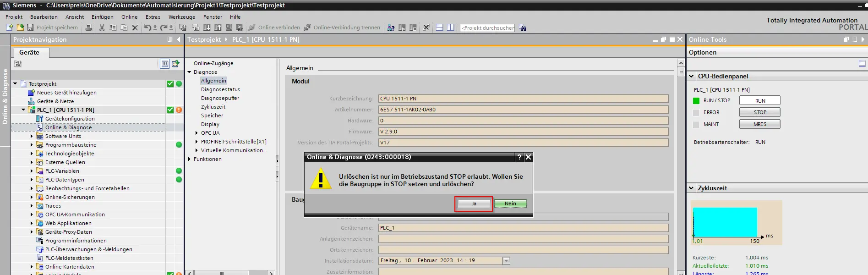Click the MRES button in CPU-Bedienpanel
This screenshot has height=275, width=868.
[x=760, y=124]
